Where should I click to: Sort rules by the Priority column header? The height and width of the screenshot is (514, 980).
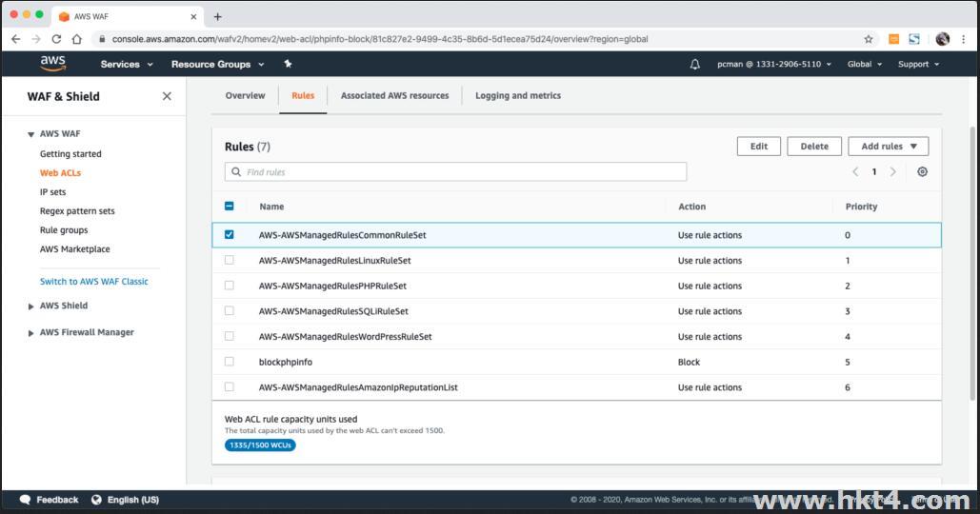861,207
